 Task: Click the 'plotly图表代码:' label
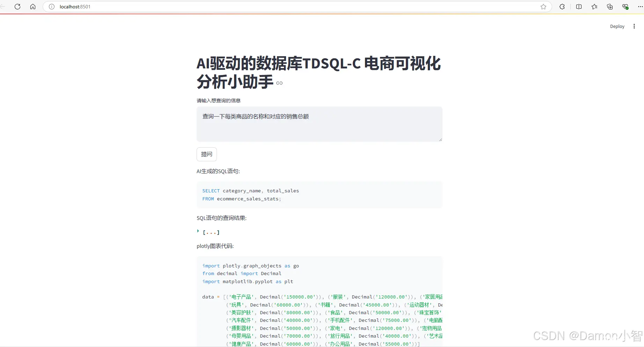(215, 246)
